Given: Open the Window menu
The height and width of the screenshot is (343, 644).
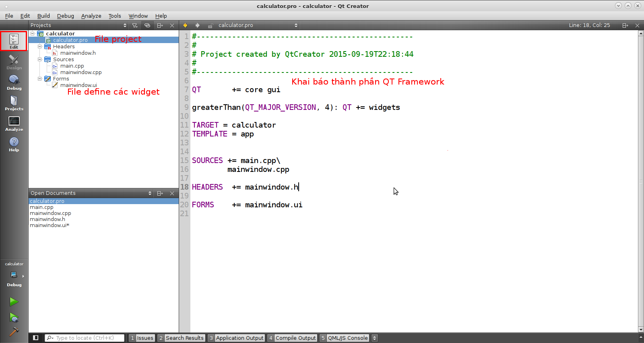Looking at the screenshot, I should point(138,16).
